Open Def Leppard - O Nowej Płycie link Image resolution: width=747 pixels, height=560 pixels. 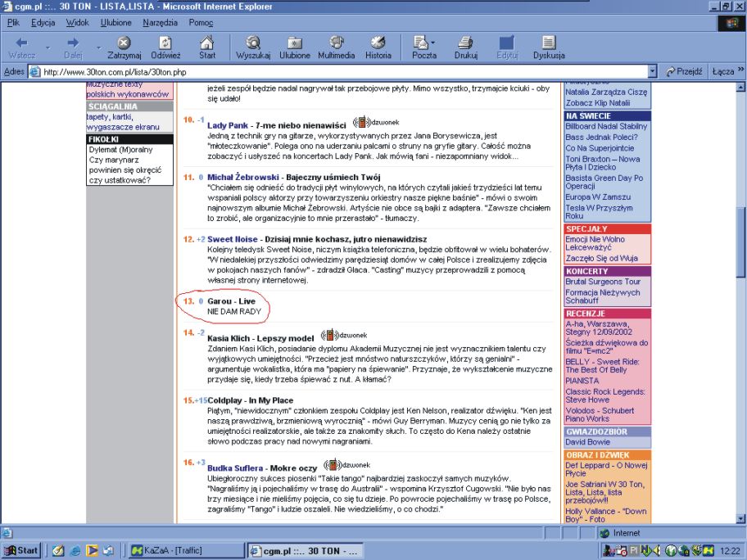[x=606, y=469]
